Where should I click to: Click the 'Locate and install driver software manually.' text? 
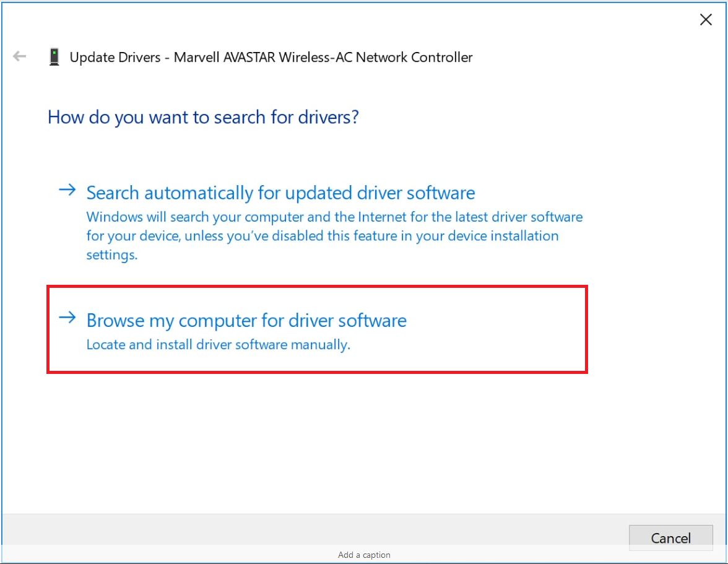click(218, 344)
